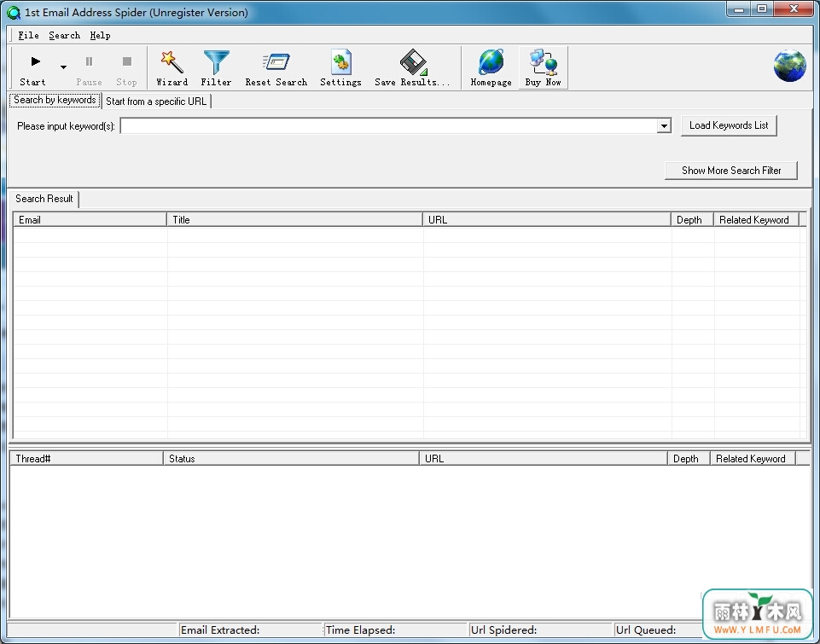The image size is (820, 644).
Task: Open the Help menu
Action: 100,35
